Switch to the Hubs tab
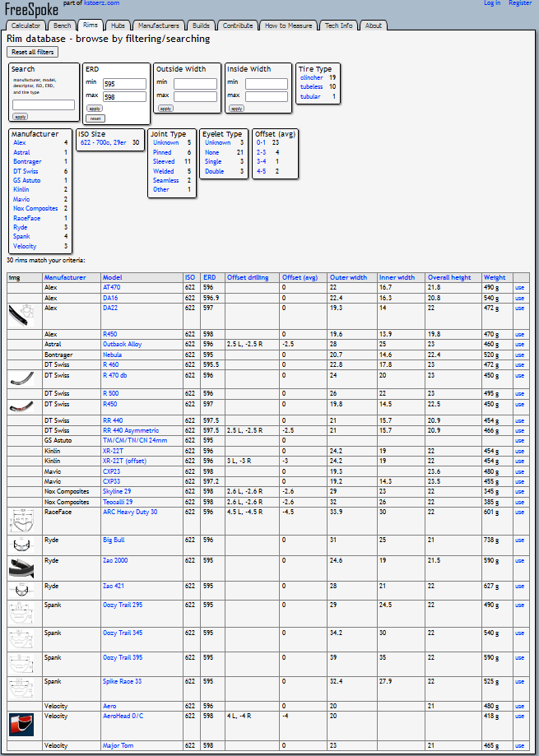Image resolution: width=539 pixels, height=756 pixels. [x=118, y=26]
